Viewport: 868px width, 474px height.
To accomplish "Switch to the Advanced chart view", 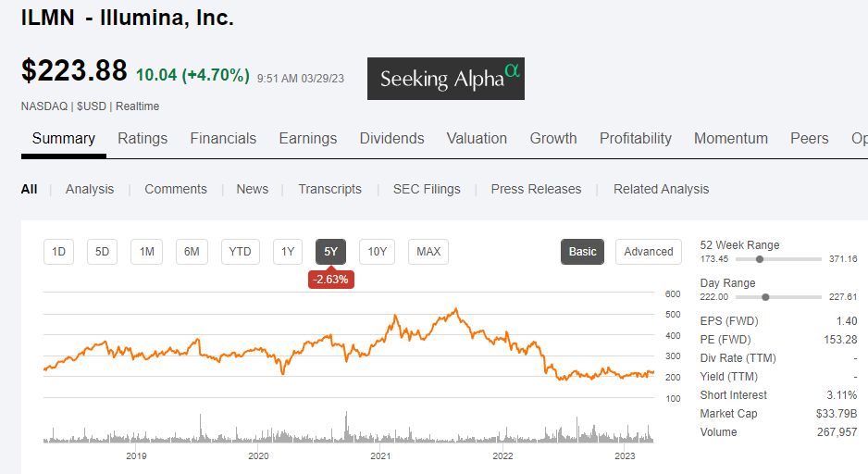I will [x=648, y=251].
